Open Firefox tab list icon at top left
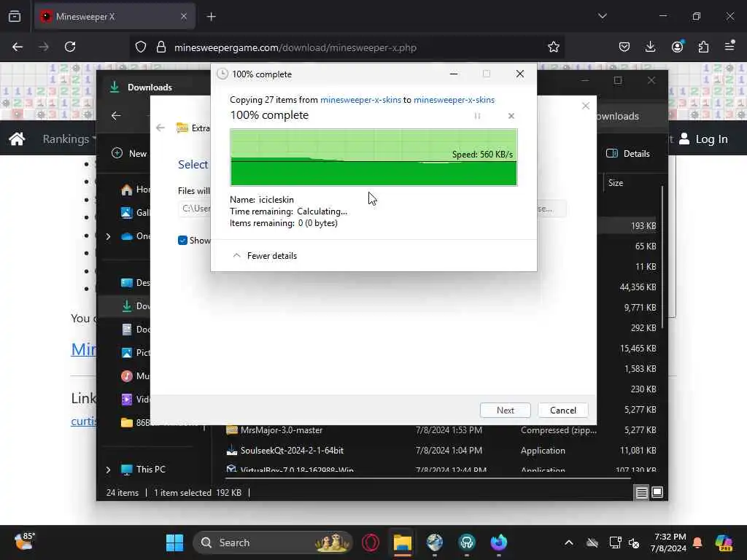The height and width of the screenshot is (560, 747). pyautogui.click(x=15, y=17)
